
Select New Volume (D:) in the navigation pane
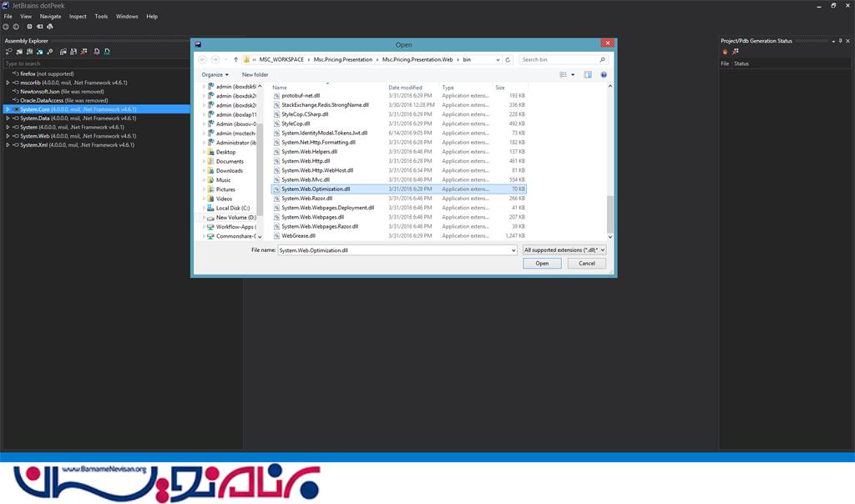(x=235, y=218)
